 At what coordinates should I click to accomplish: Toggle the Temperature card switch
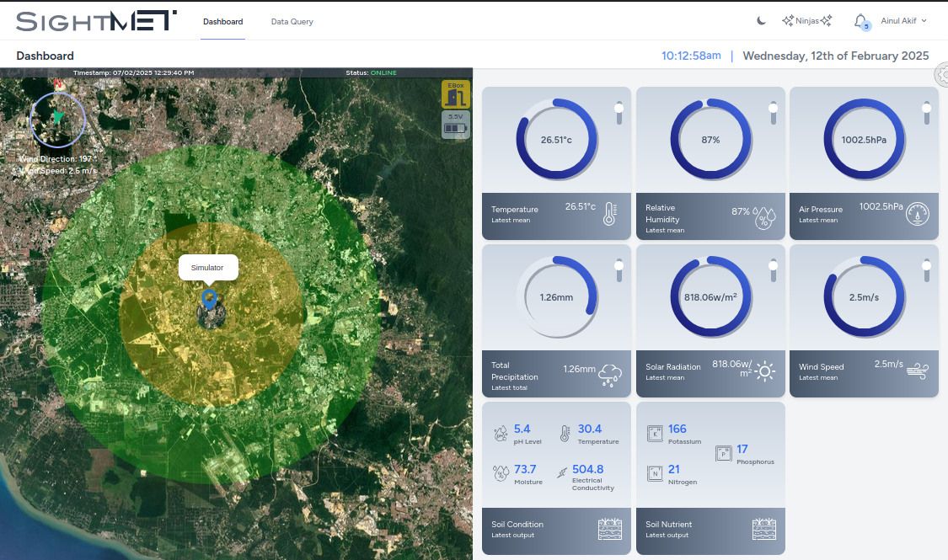[x=619, y=113]
